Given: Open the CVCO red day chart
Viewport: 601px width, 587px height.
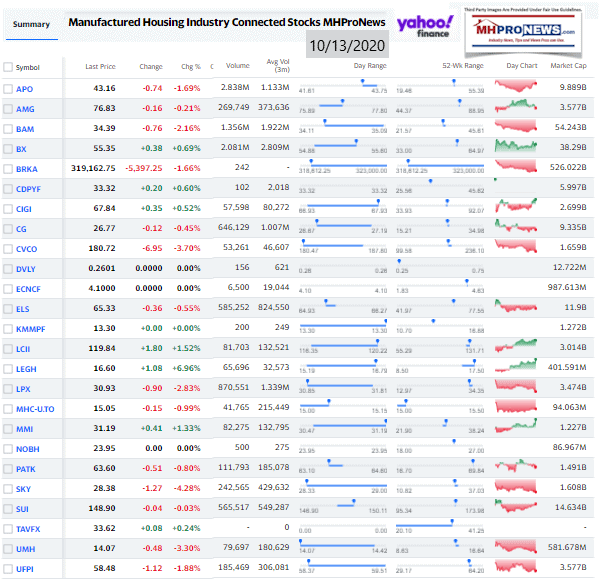Looking at the screenshot, I should (516, 246).
